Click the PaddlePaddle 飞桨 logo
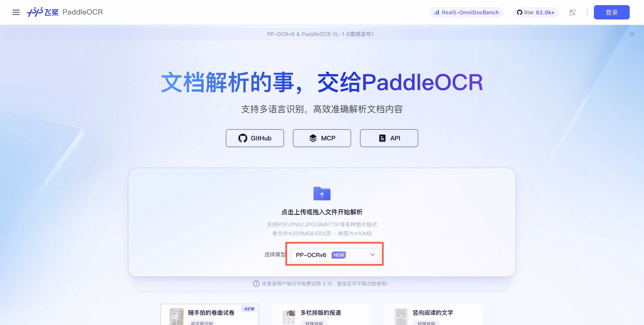 point(43,12)
